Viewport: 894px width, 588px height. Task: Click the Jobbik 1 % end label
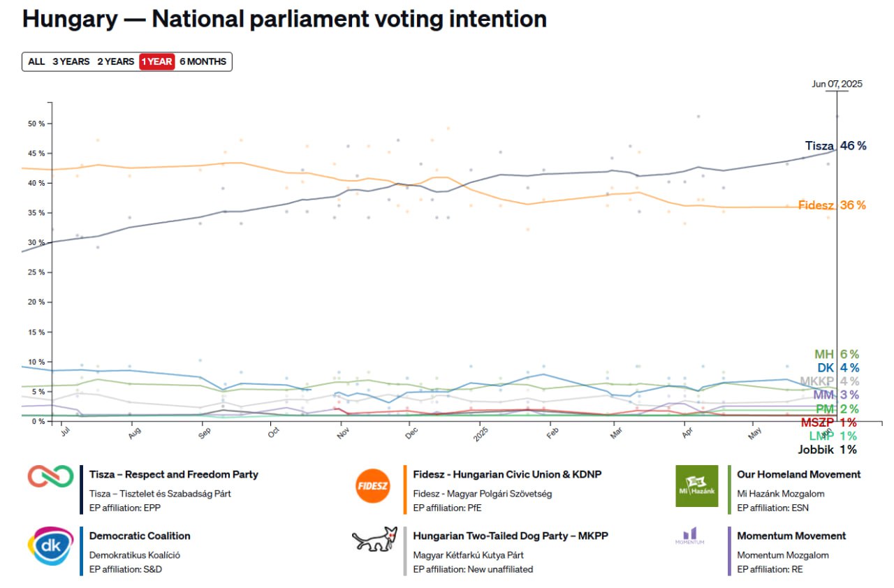828,450
